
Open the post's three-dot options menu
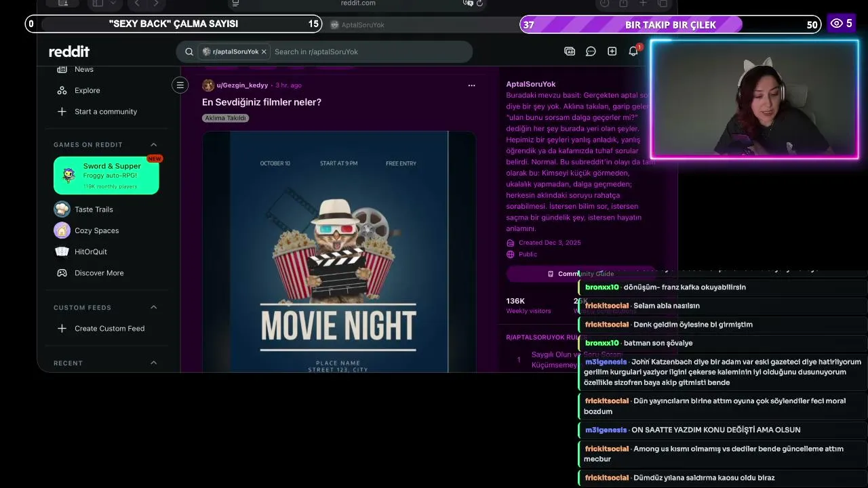click(x=471, y=85)
